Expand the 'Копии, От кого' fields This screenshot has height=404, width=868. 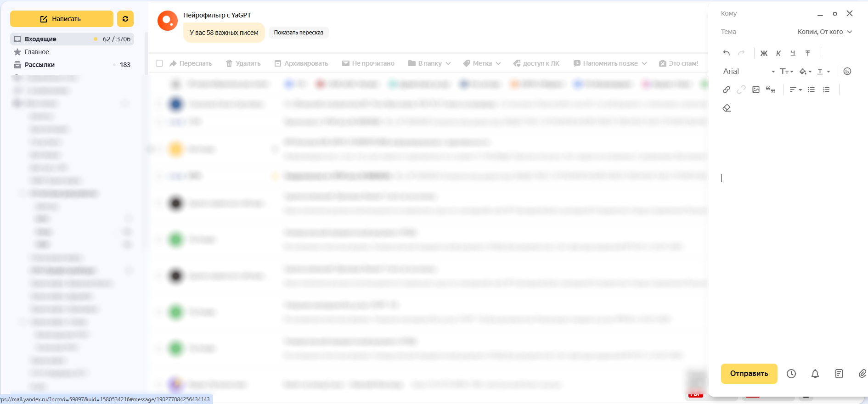pyautogui.click(x=824, y=32)
